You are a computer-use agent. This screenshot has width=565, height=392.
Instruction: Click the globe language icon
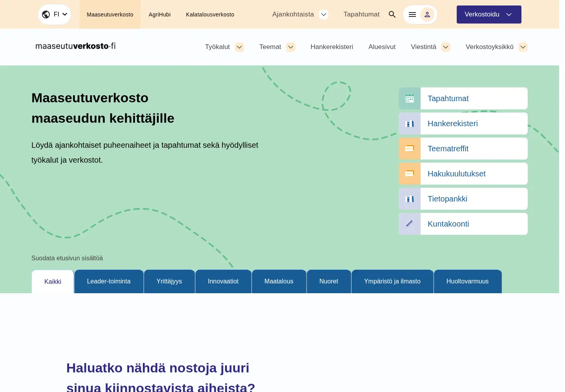(46, 15)
